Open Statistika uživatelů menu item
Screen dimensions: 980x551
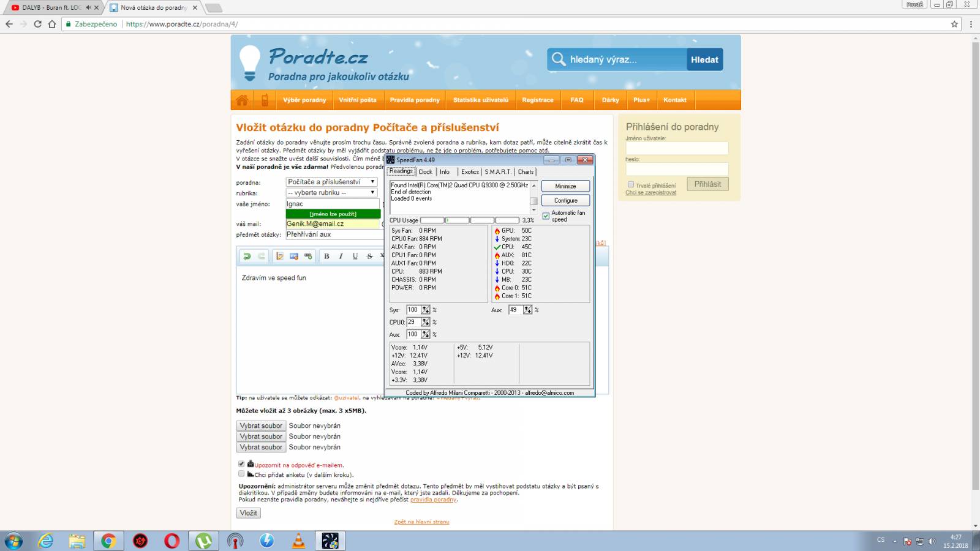point(481,100)
